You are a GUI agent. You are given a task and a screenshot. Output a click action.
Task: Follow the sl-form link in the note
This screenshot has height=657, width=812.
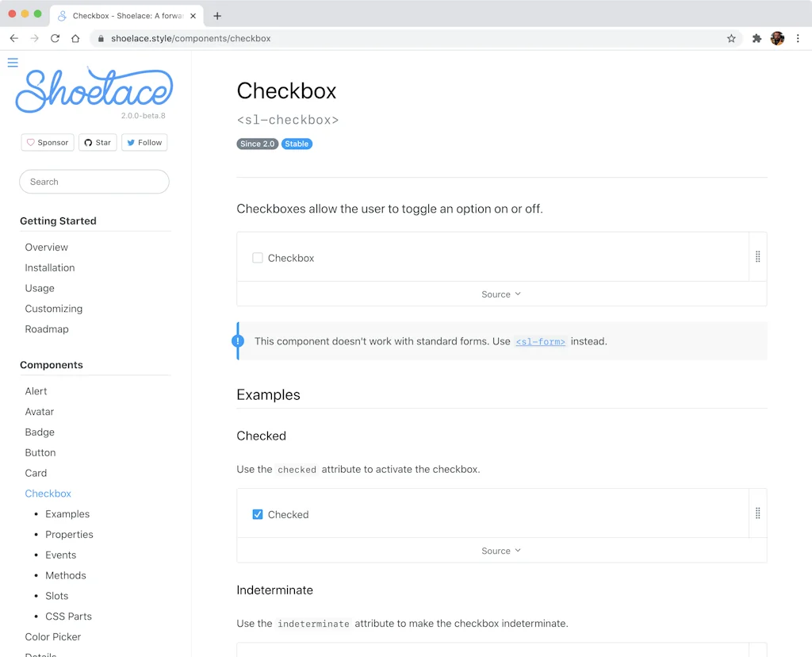coord(540,341)
